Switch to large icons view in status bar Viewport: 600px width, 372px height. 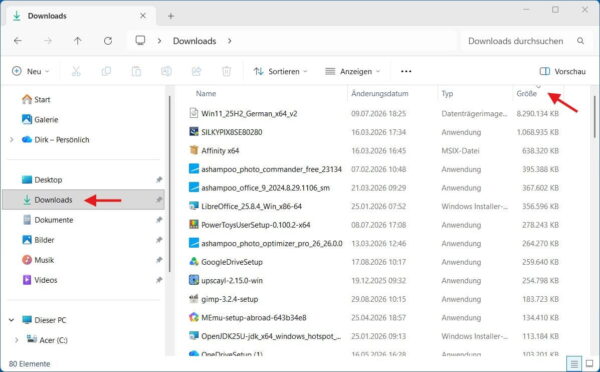click(x=590, y=364)
